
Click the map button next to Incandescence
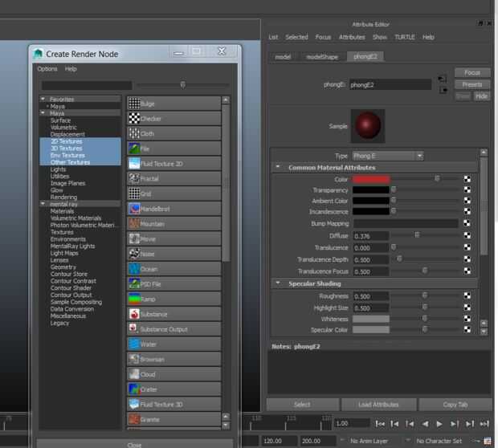(x=467, y=211)
